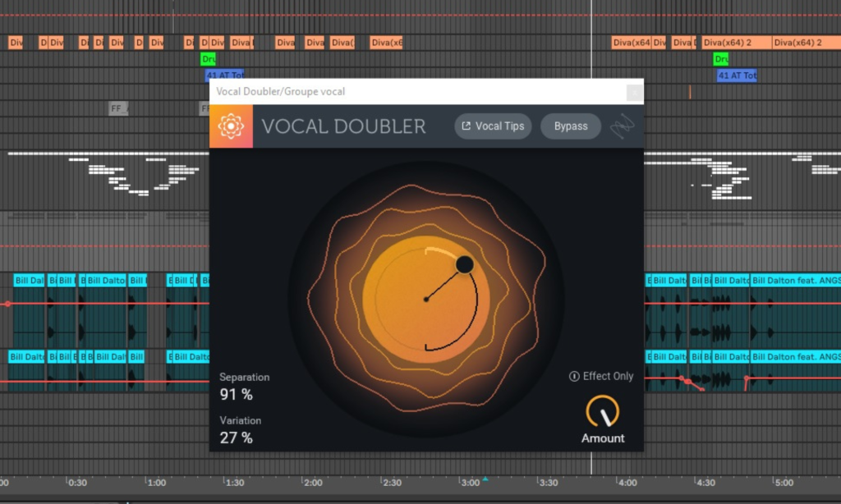This screenshot has height=504, width=841.
Task: Click the iZotope squiggle logo icon
Action: 622,126
